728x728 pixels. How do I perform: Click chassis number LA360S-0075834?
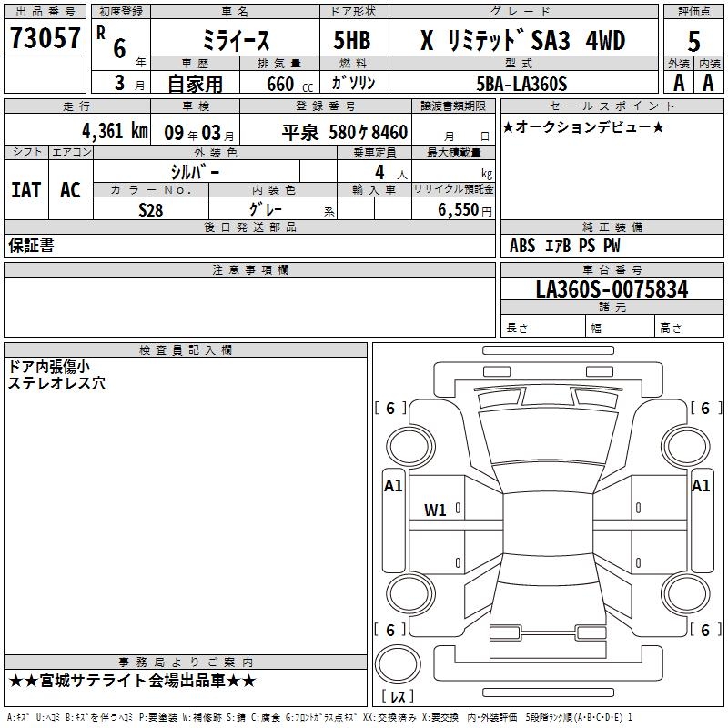click(612, 288)
